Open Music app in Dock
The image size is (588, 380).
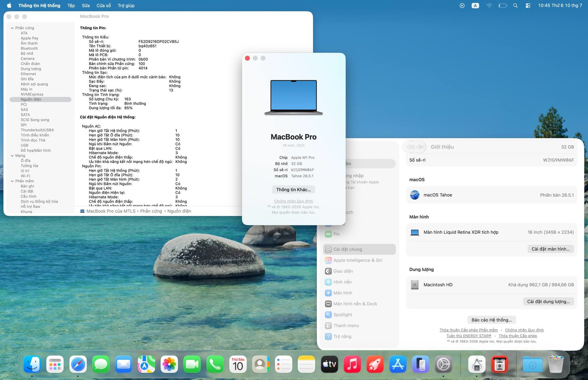[x=352, y=364]
